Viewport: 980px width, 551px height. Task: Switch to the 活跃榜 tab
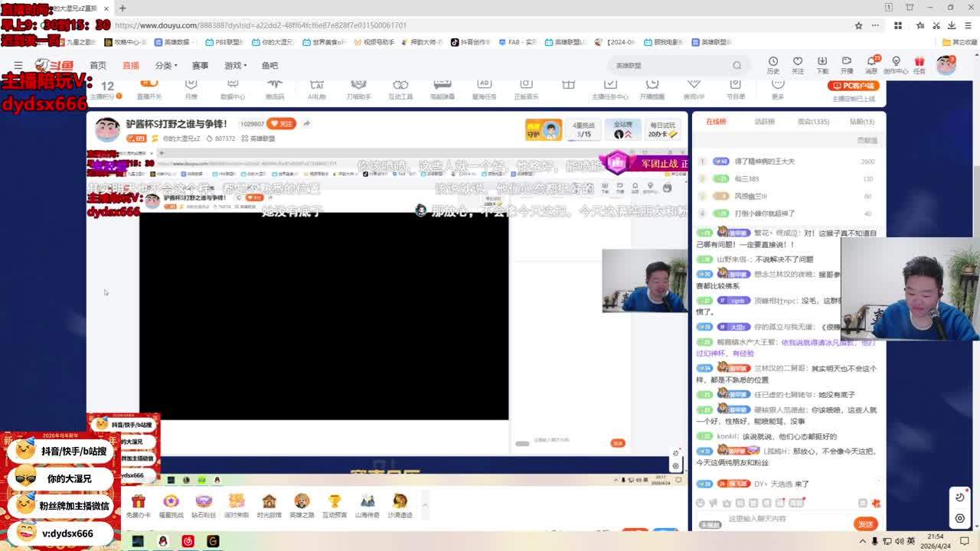(764, 122)
